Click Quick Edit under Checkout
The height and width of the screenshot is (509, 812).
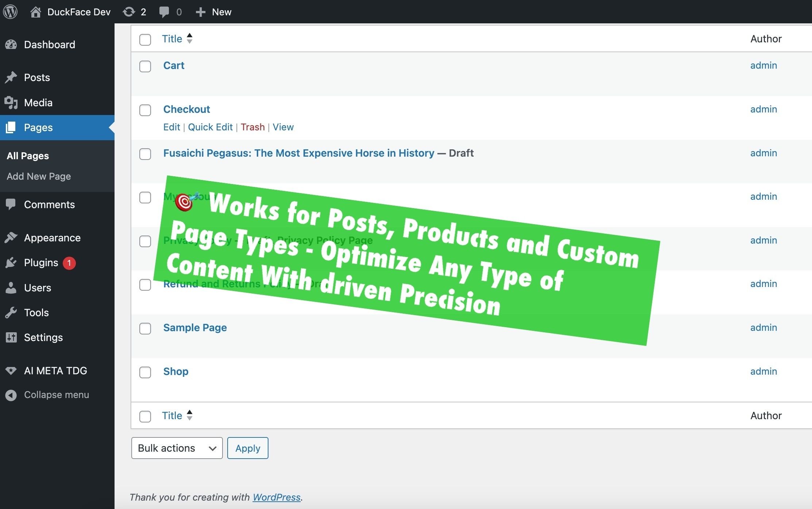click(x=210, y=127)
